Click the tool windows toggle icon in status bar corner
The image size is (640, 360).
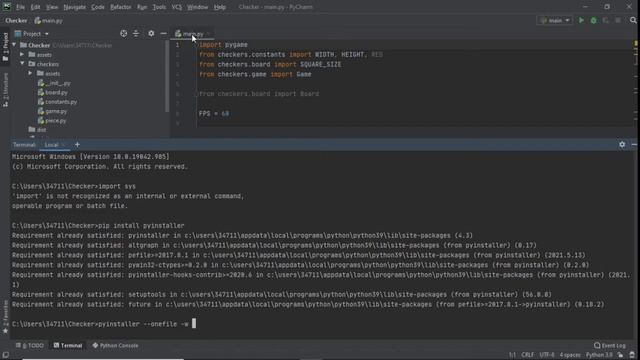point(5,356)
